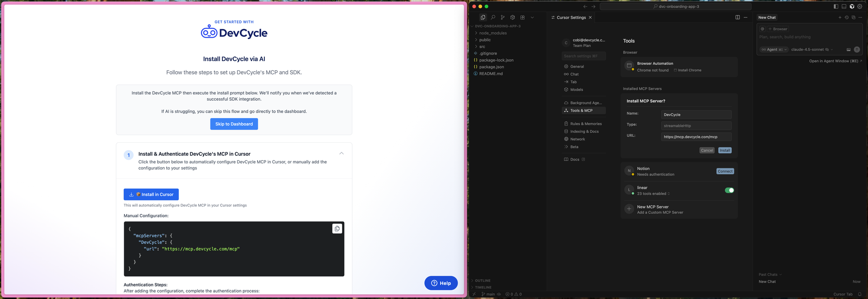
Task: Click the Search icon in sidebar toolbar
Action: [493, 17]
